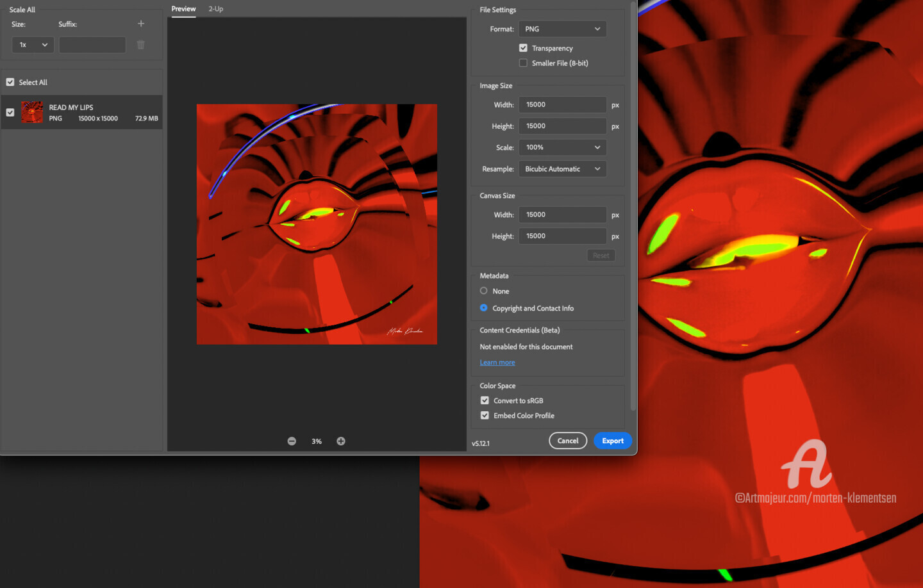This screenshot has width=923, height=588.
Task: Toggle Embed Color Profile checkbox
Action: (485, 416)
